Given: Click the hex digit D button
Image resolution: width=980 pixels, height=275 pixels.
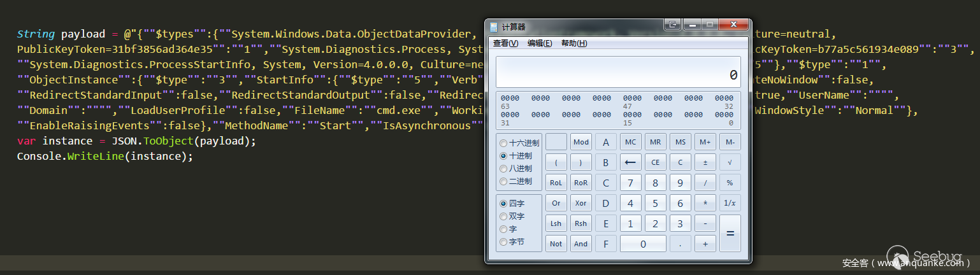Looking at the screenshot, I should [x=605, y=203].
